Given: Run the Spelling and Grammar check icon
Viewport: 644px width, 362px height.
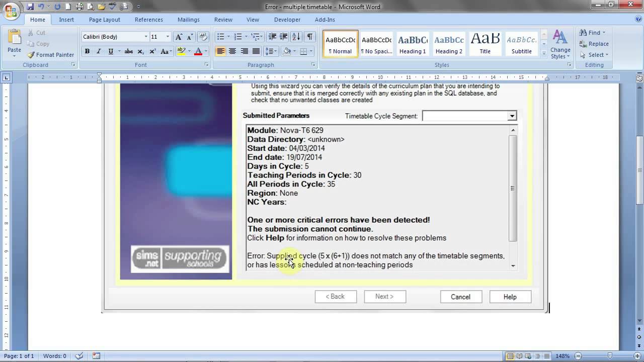Looking at the screenshot, I should [113, 7].
